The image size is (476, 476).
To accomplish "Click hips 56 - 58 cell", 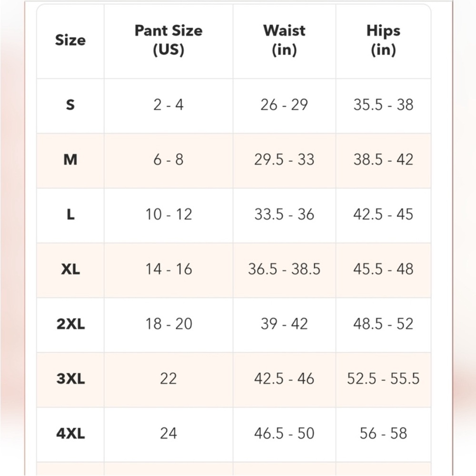I will tap(383, 433).
